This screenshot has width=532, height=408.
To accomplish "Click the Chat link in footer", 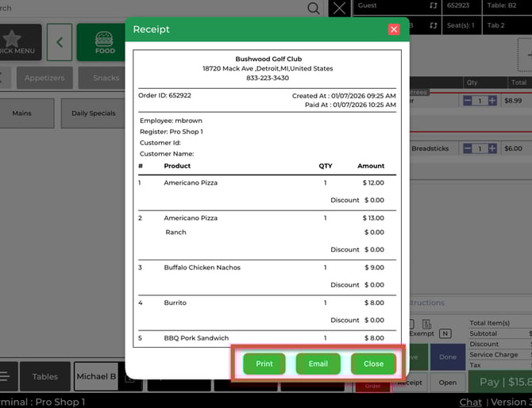I will [471, 402].
